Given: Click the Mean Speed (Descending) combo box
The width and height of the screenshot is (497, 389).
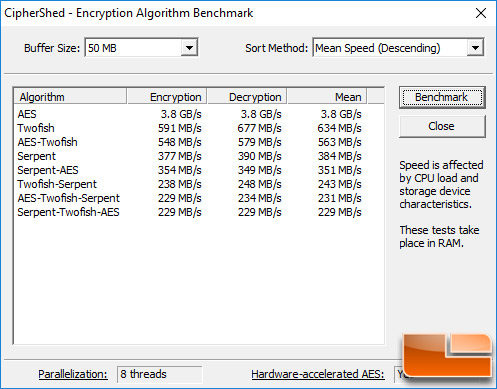Looking at the screenshot, I should tap(398, 48).
